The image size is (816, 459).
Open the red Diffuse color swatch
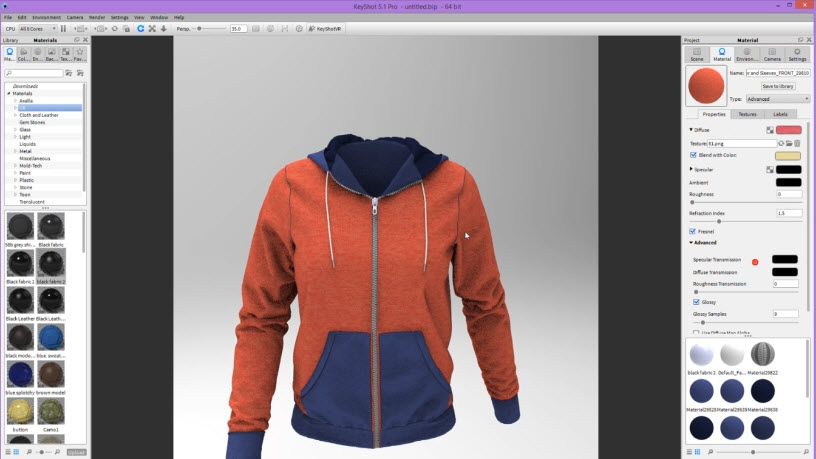[x=788, y=130]
